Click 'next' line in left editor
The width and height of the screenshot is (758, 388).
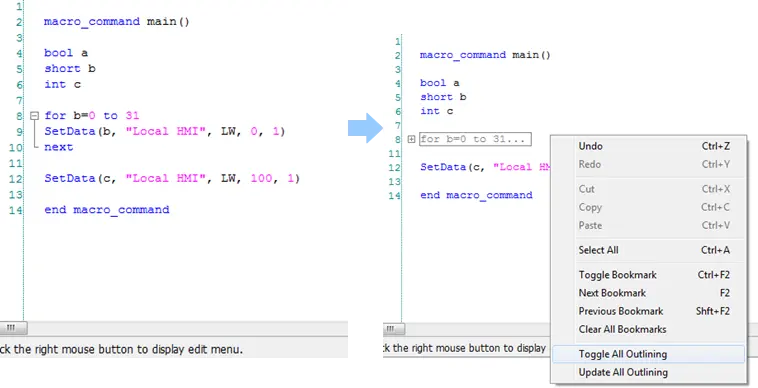click(58, 147)
